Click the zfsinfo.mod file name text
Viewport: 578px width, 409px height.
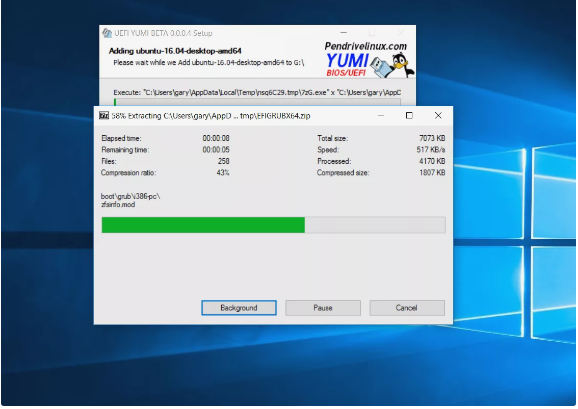(118, 204)
